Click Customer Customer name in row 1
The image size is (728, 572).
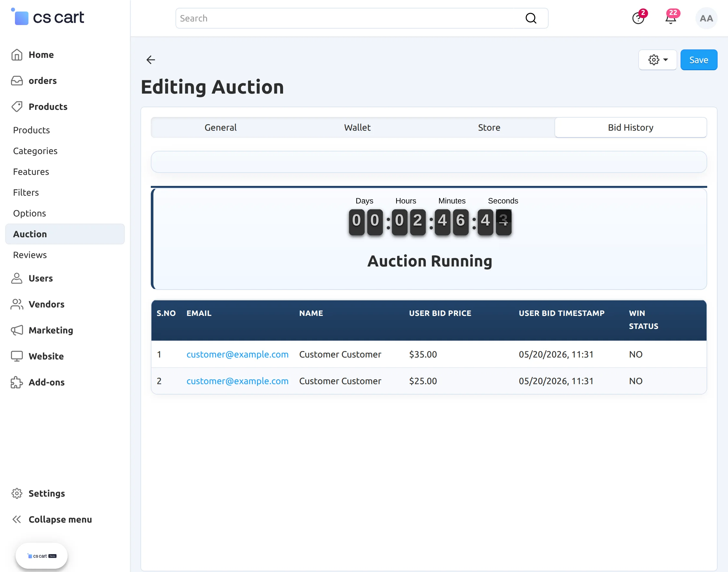click(x=340, y=354)
